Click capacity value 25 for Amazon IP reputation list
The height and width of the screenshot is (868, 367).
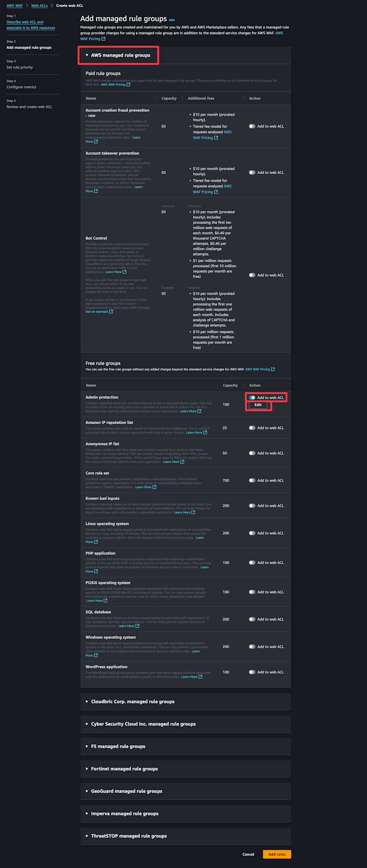pyautogui.click(x=225, y=428)
